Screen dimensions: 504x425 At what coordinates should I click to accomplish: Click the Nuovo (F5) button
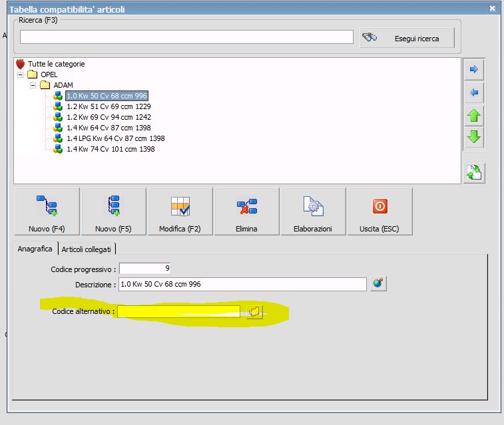pos(113,212)
